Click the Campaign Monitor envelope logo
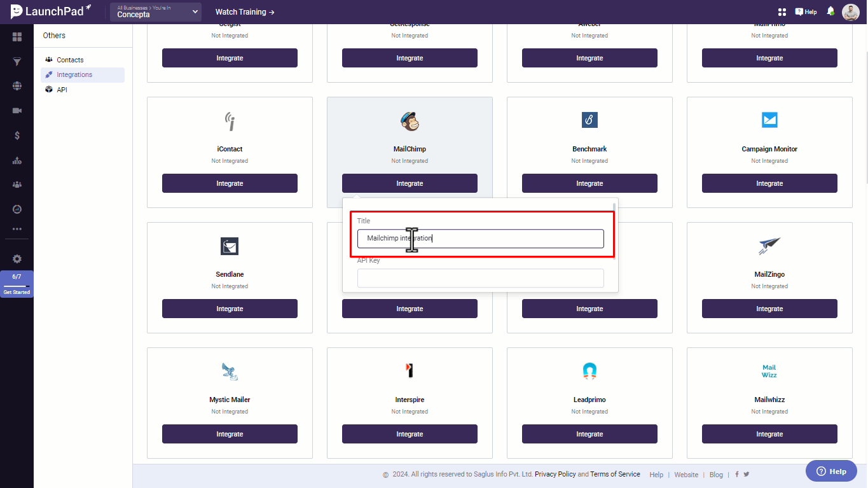Screen dimensions: 868x488 point(769,120)
